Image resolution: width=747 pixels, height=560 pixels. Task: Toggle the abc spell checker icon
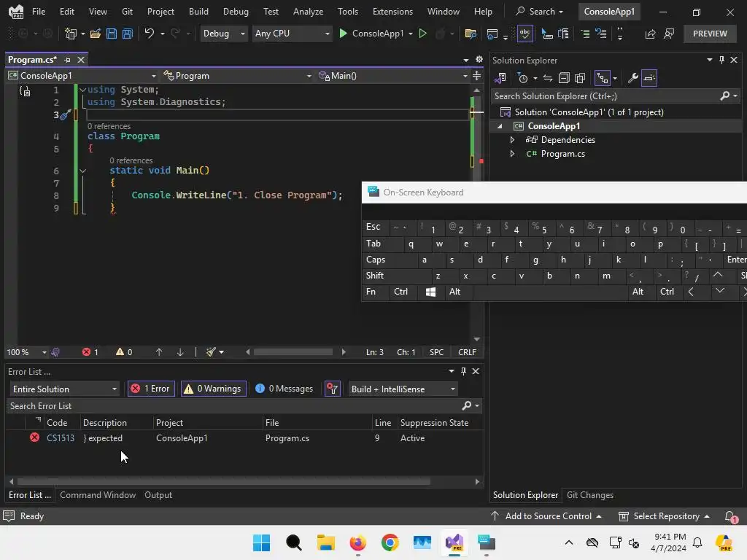[525, 34]
